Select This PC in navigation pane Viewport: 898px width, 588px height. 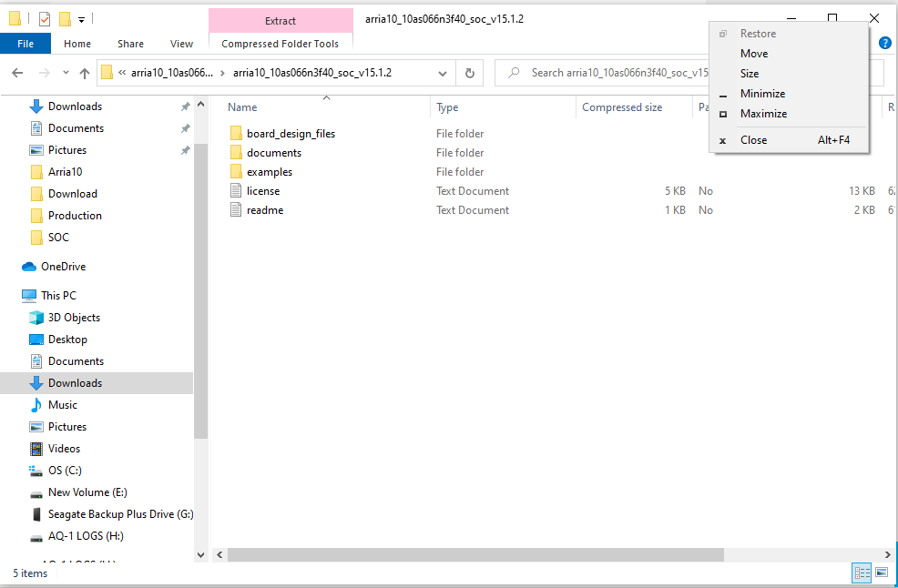click(58, 296)
